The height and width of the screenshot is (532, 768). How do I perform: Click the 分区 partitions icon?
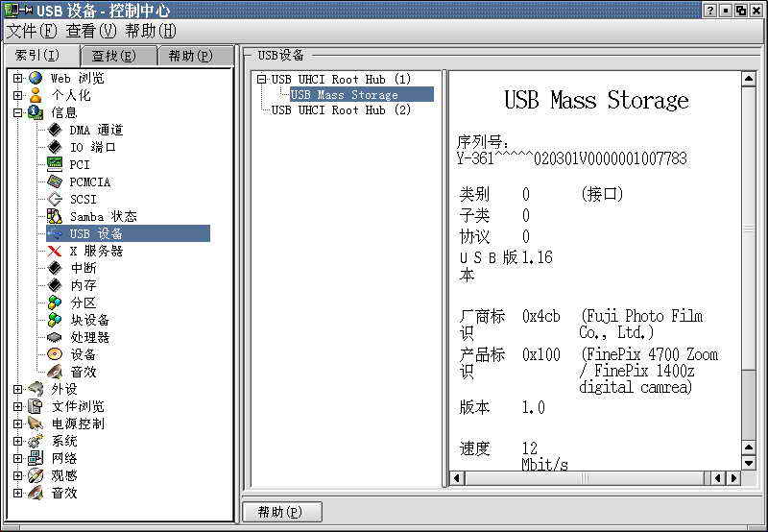coord(55,302)
